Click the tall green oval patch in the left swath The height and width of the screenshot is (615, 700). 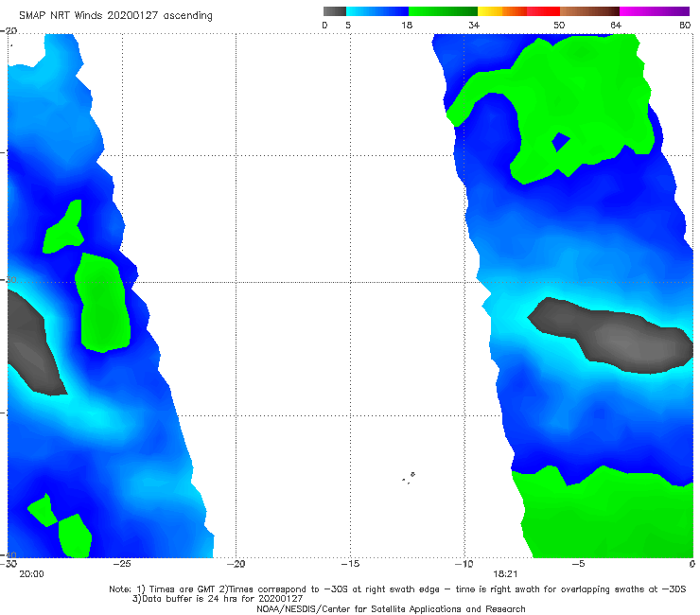point(103,304)
